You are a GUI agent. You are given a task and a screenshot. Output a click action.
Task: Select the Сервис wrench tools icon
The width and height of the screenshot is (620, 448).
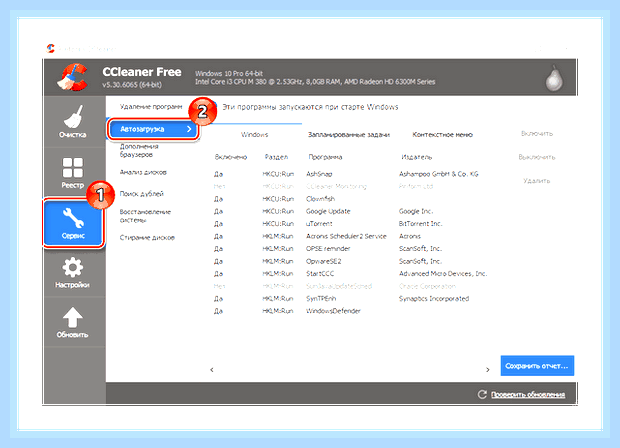[x=73, y=218]
